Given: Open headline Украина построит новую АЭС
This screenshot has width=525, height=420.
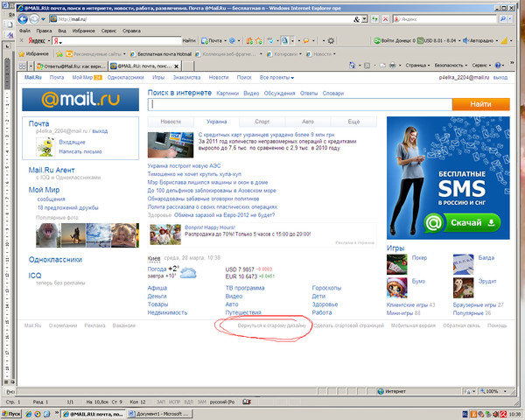Looking at the screenshot, I should click(184, 165).
